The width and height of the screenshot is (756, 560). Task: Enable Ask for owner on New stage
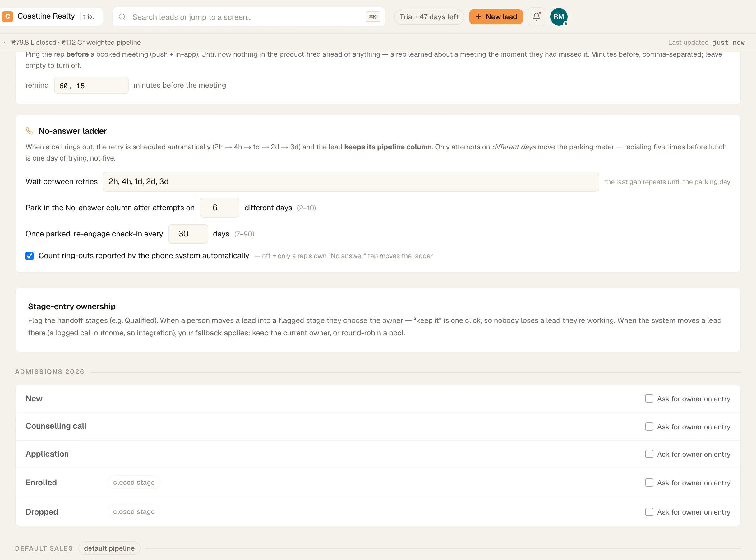click(x=649, y=399)
